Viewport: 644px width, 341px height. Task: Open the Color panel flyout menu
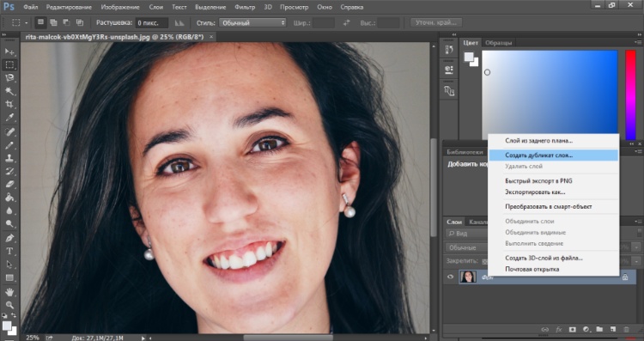[638, 43]
